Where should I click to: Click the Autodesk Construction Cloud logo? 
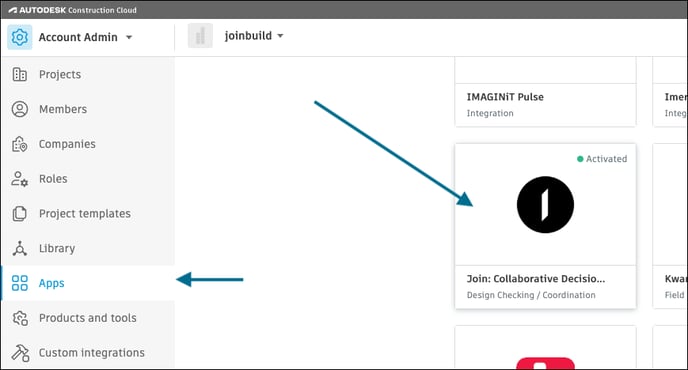pyautogui.click(x=72, y=10)
